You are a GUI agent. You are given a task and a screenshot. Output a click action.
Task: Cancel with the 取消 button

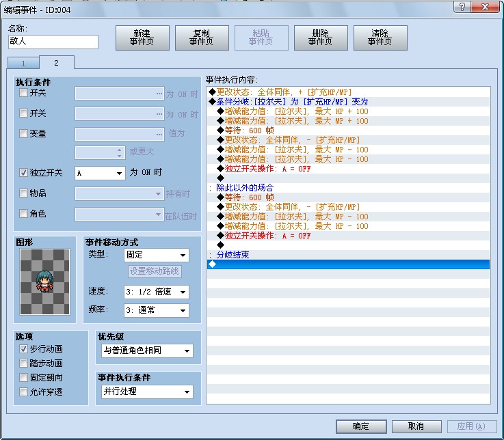(x=416, y=426)
